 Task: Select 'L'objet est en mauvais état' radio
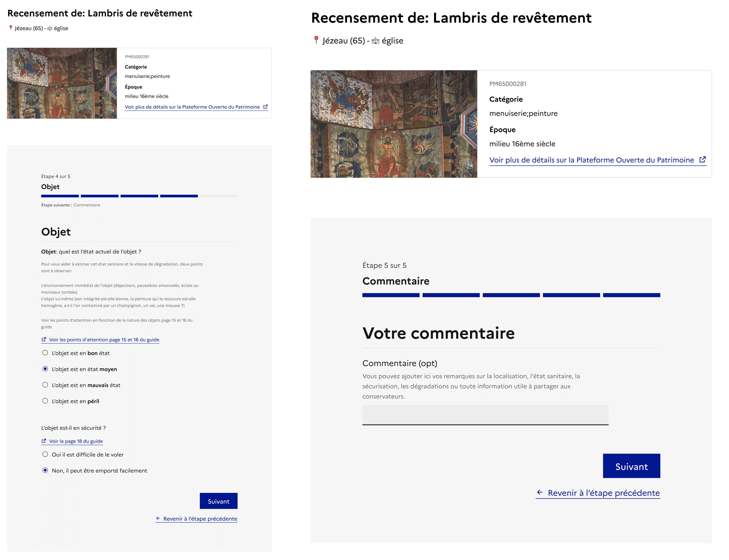click(x=45, y=385)
